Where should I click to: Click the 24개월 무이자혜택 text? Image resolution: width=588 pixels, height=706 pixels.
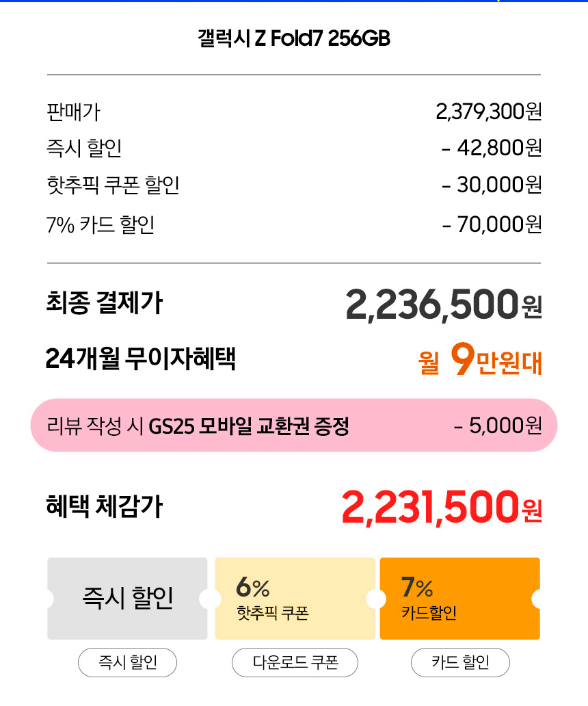pyautogui.click(x=141, y=358)
